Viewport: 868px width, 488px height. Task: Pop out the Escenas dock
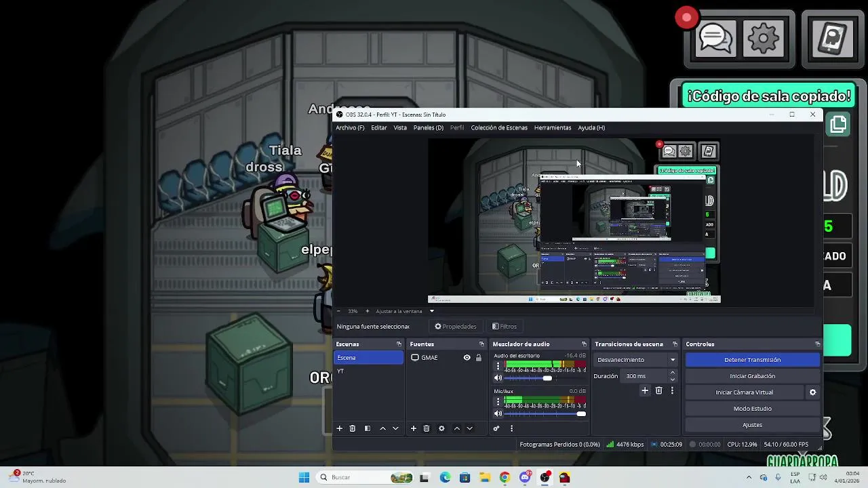pos(399,344)
